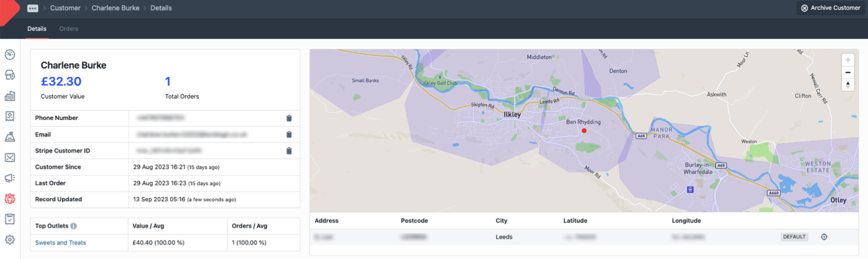
Task: Copy the email address to clipboard
Action: tap(288, 134)
